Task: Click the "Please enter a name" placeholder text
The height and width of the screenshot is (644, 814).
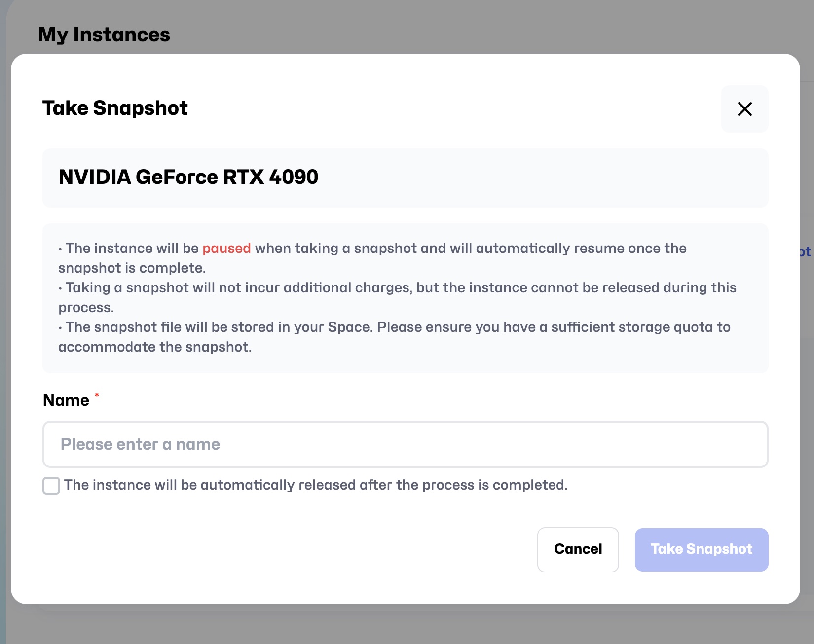Action: pyautogui.click(x=141, y=444)
